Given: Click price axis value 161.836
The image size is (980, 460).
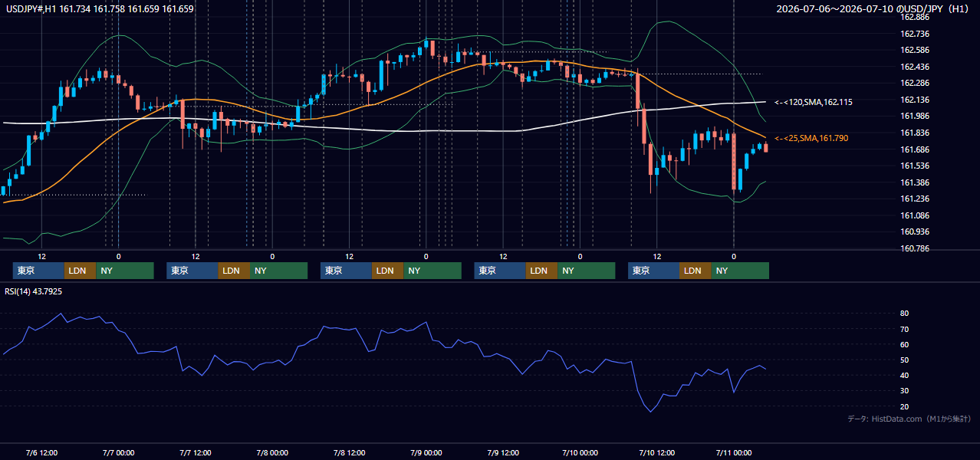Looking at the screenshot, I should pos(916,133).
